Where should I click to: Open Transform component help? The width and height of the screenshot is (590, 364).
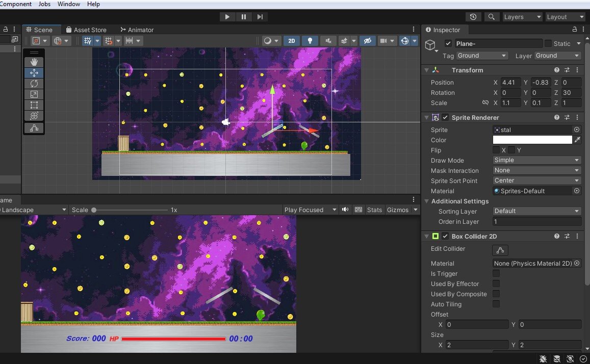pyautogui.click(x=556, y=70)
